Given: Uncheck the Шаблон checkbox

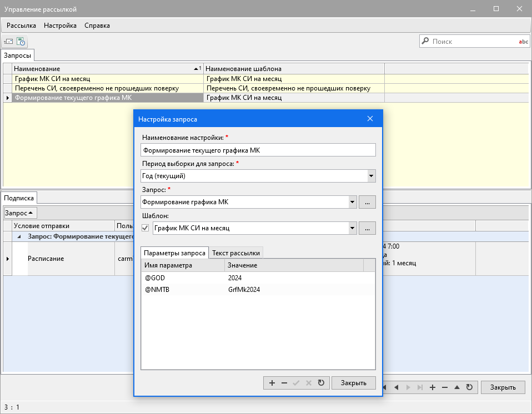Looking at the screenshot, I should 145,228.
